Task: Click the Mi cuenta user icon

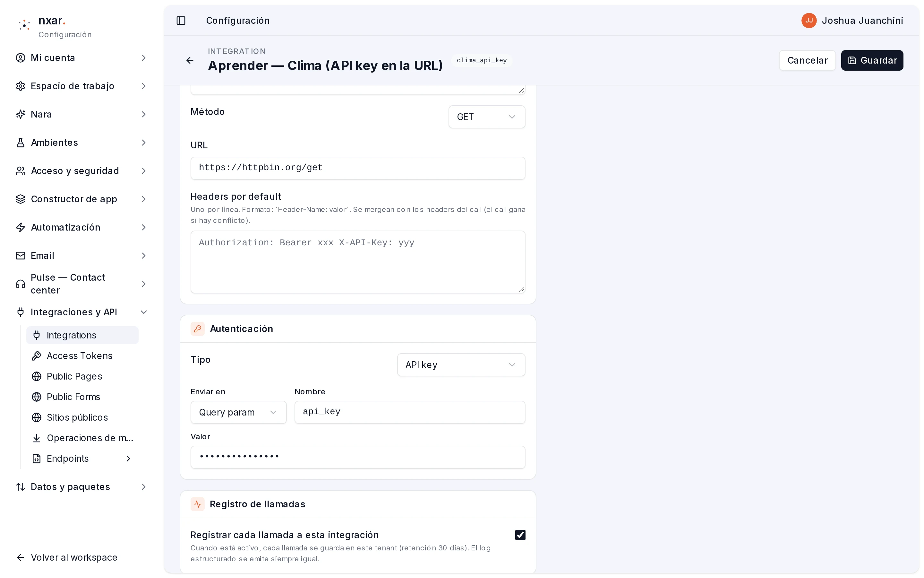Action: [21, 58]
